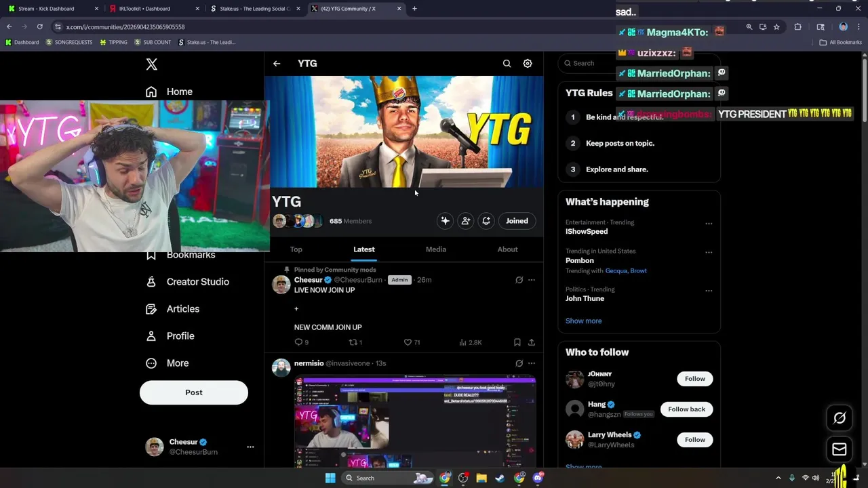
Task: Click the Post button
Action: (194, 392)
